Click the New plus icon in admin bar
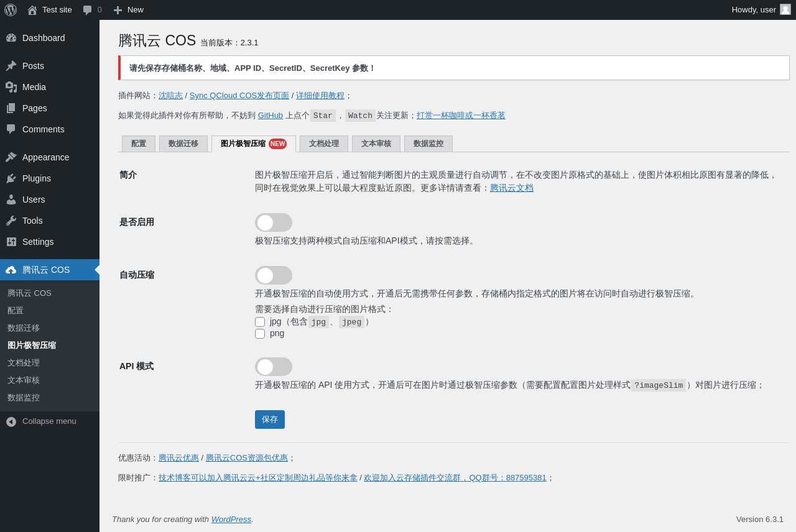Screen dimensions: 796x532 118,10
